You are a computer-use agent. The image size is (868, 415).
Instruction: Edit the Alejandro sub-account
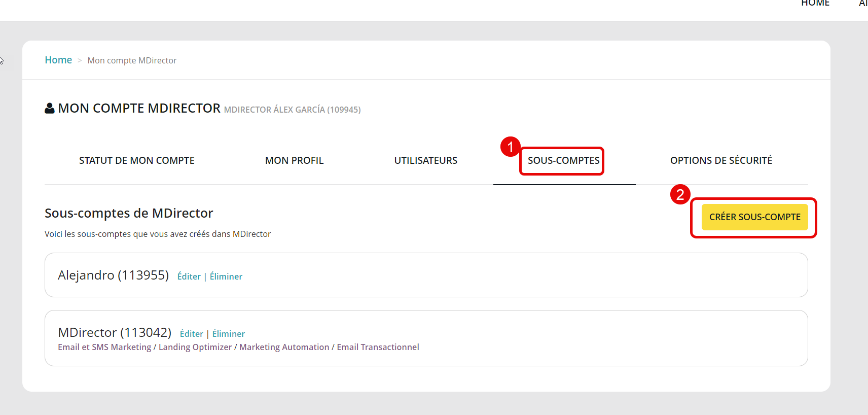(x=189, y=276)
